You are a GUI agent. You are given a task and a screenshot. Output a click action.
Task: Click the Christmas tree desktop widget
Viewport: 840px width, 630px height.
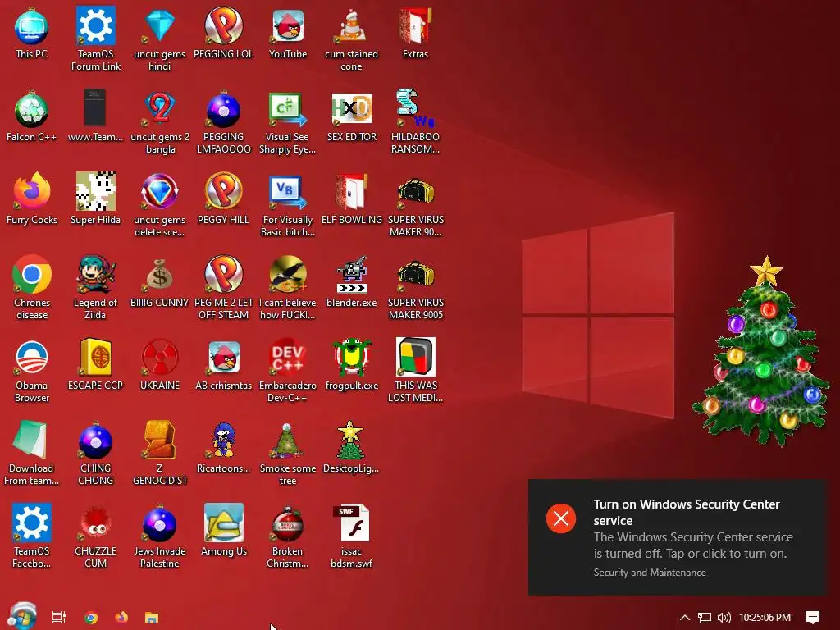pos(760,351)
